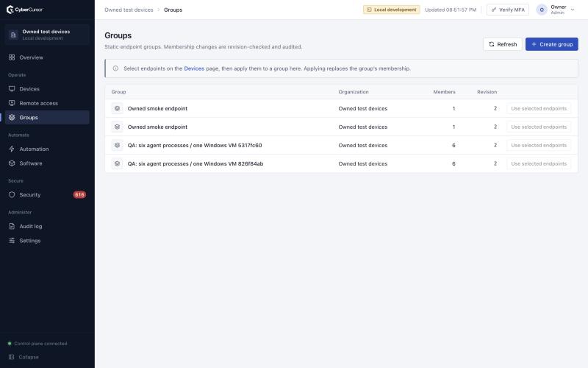588x368 pixels.
Task: Open the Owned test devices organization icon
Action: point(13,35)
